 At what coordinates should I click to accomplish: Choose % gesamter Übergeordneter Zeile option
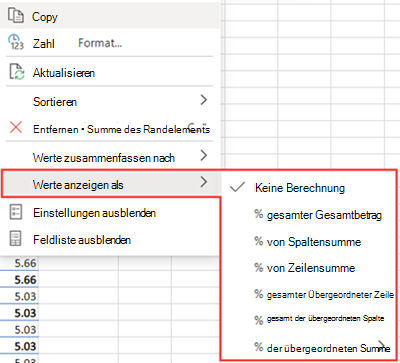coord(309,295)
